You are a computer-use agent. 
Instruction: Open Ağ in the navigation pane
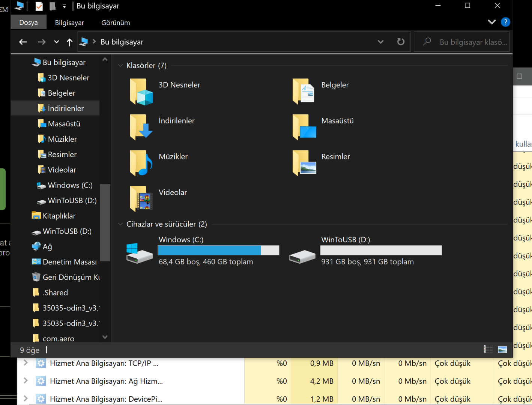[47, 247]
